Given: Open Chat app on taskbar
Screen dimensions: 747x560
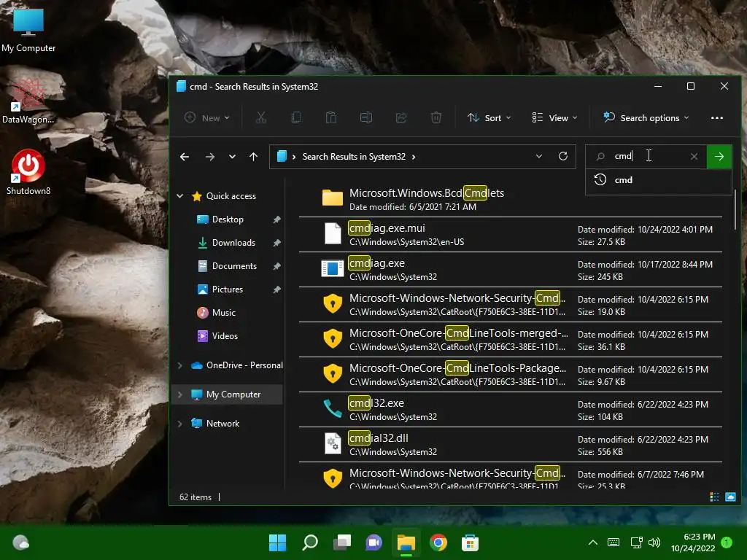Looking at the screenshot, I should (374, 542).
